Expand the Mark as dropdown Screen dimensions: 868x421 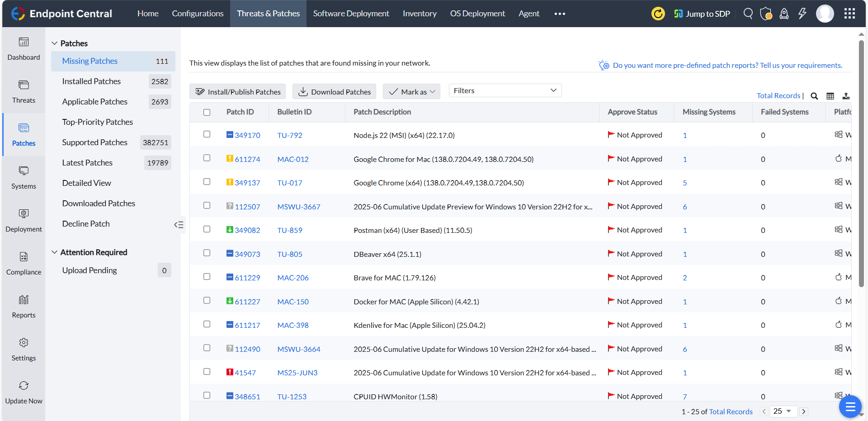click(411, 92)
